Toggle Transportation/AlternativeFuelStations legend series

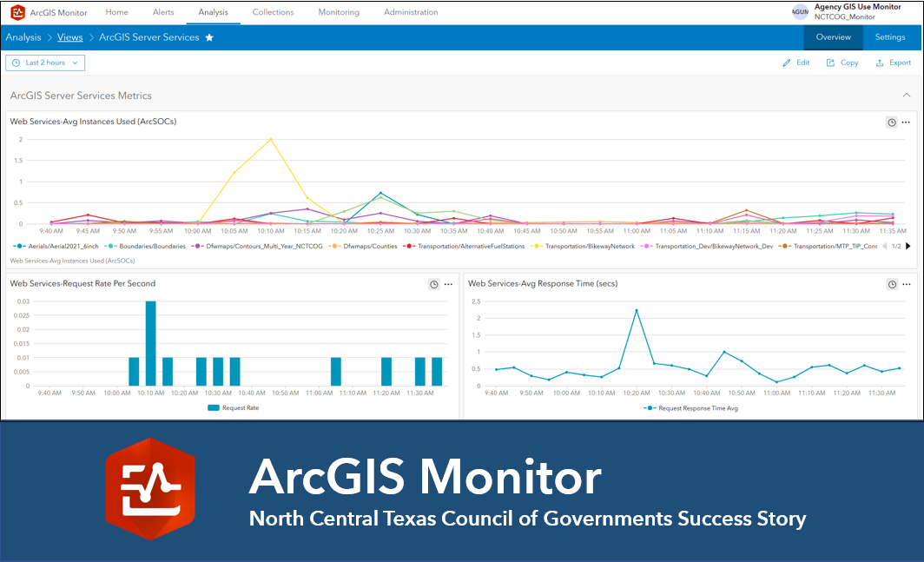point(464,247)
